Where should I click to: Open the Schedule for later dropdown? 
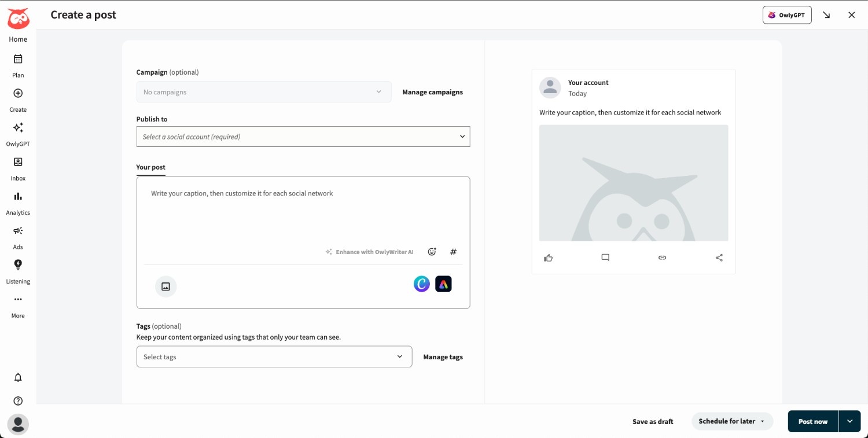point(732,421)
